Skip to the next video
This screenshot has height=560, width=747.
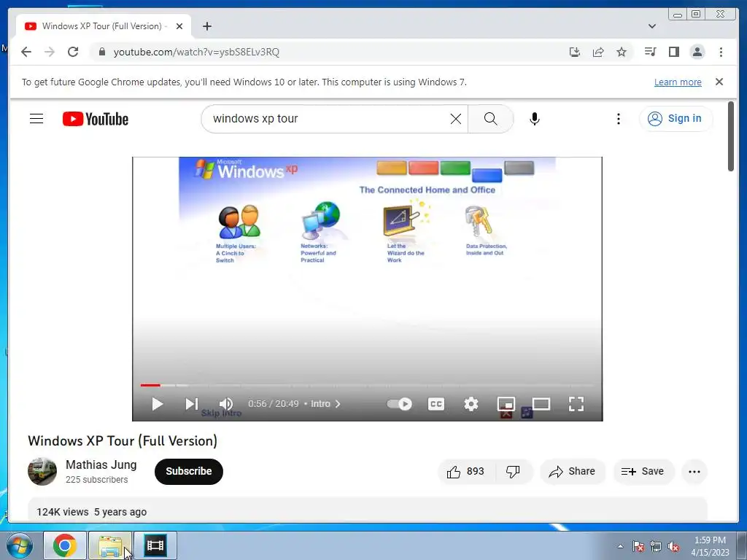pyautogui.click(x=192, y=404)
